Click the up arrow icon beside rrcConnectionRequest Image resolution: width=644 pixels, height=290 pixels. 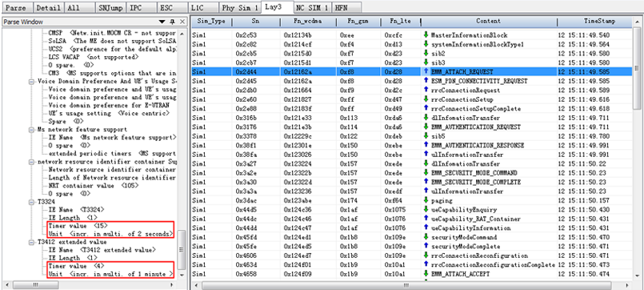tap(426, 90)
